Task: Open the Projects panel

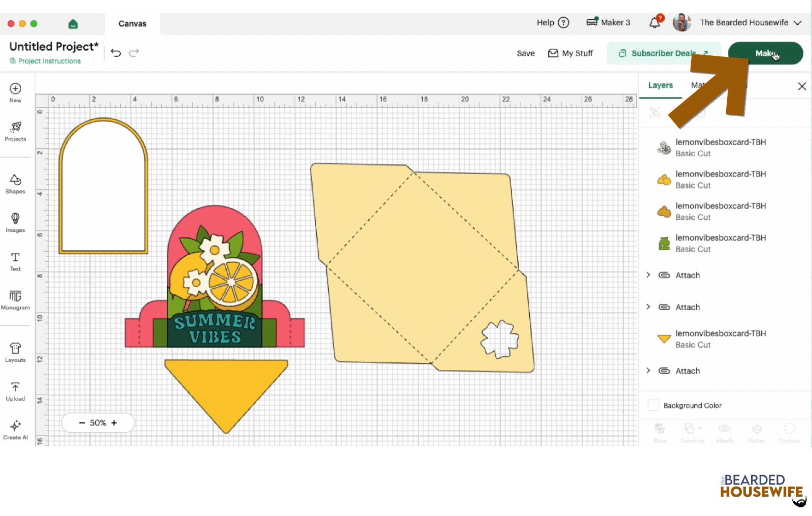Action: (15, 131)
